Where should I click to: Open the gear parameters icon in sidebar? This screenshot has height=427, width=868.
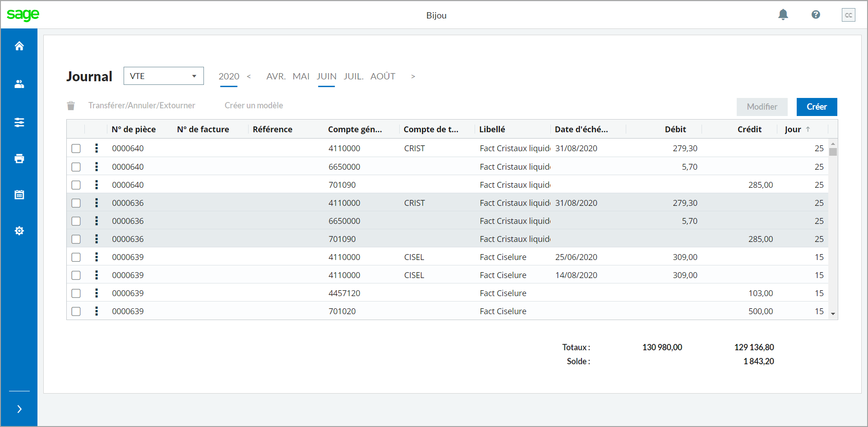[x=19, y=231]
